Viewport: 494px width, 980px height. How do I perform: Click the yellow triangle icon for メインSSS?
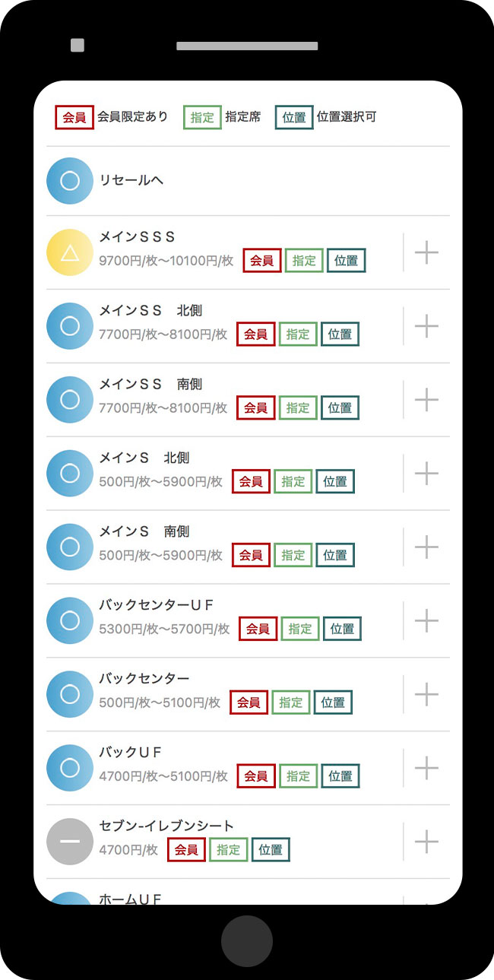[x=69, y=252]
